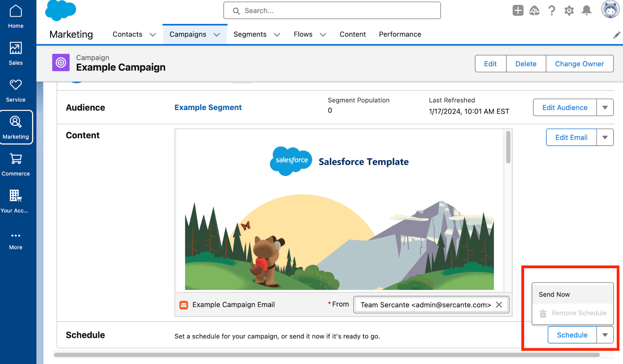Go to the Campaigns tab
Screen dimensions: 623x364
click(x=188, y=34)
